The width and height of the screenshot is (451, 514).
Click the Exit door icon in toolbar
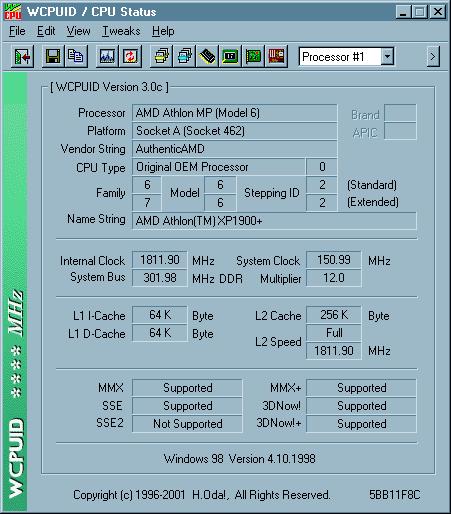click(22, 57)
